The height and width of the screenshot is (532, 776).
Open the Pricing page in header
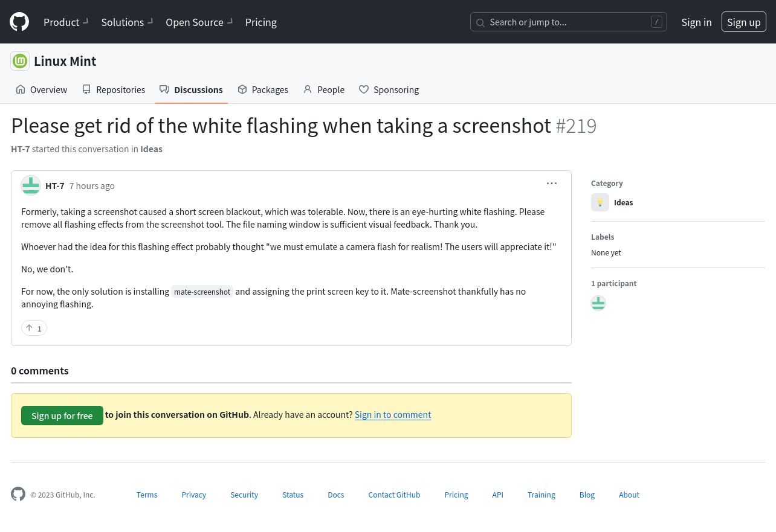[261, 22]
